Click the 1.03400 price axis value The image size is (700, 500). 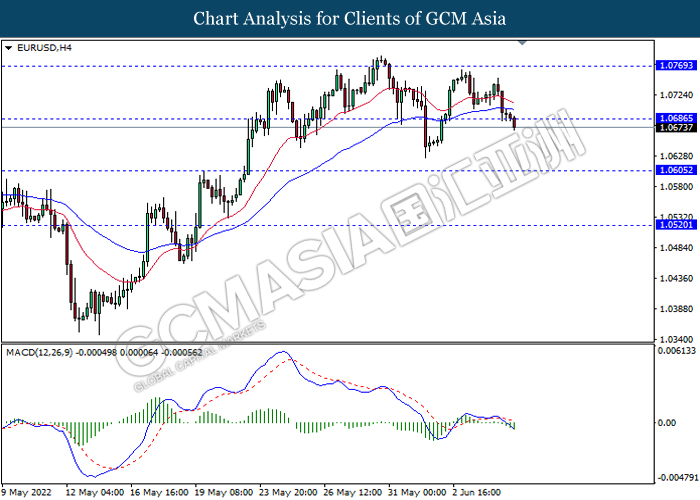[x=676, y=340]
